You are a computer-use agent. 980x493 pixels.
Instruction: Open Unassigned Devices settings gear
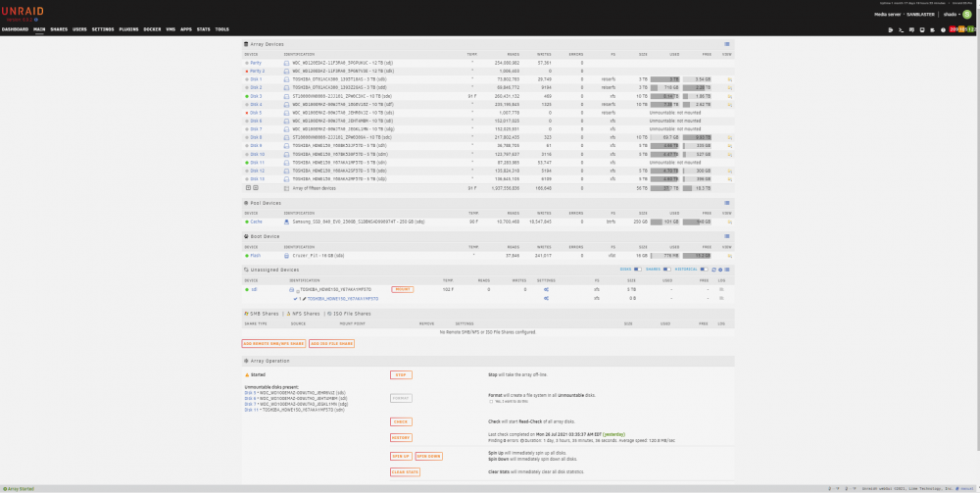point(720,270)
